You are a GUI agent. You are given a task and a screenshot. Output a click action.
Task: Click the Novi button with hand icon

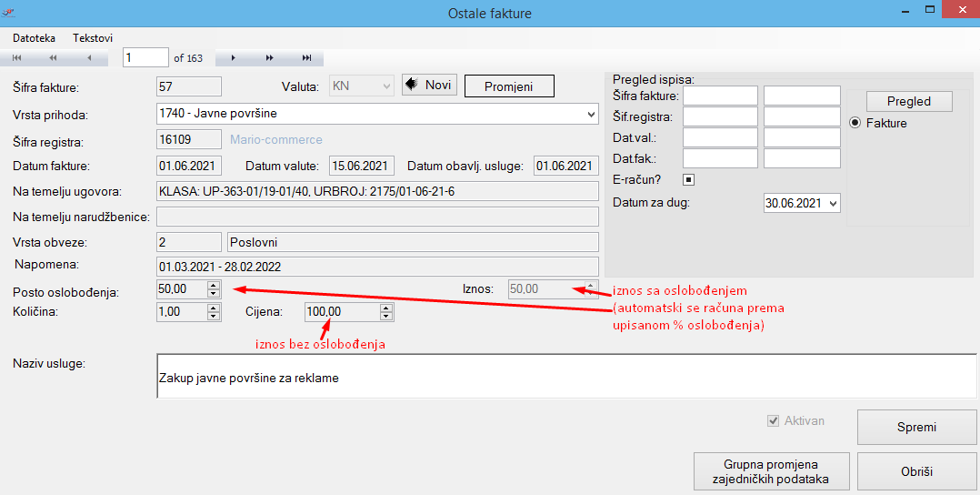[429, 86]
